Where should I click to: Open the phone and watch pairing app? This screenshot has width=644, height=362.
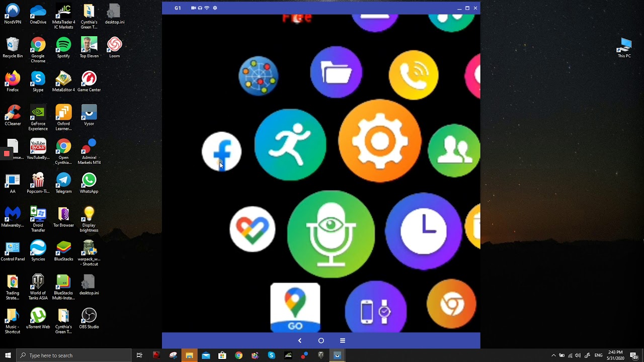[x=376, y=308]
